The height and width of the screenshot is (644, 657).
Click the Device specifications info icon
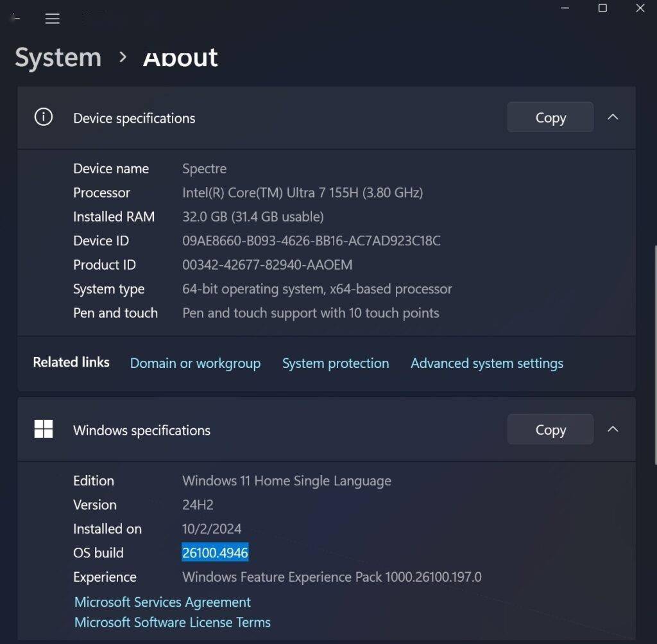(x=44, y=117)
